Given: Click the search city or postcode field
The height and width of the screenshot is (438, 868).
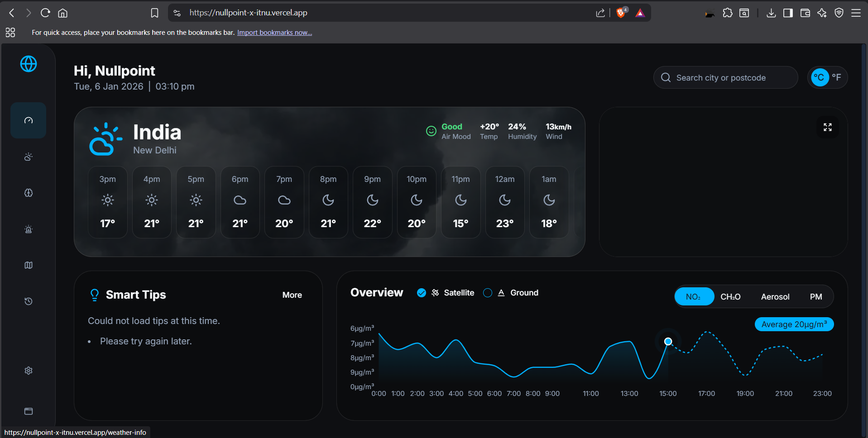Looking at the screenshot, I should coord(725,77).
